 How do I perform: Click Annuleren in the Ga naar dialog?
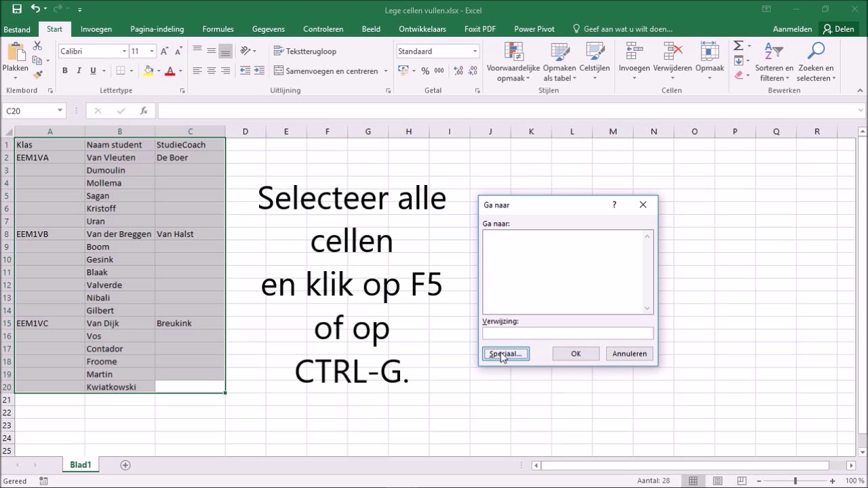coord(629,354)
